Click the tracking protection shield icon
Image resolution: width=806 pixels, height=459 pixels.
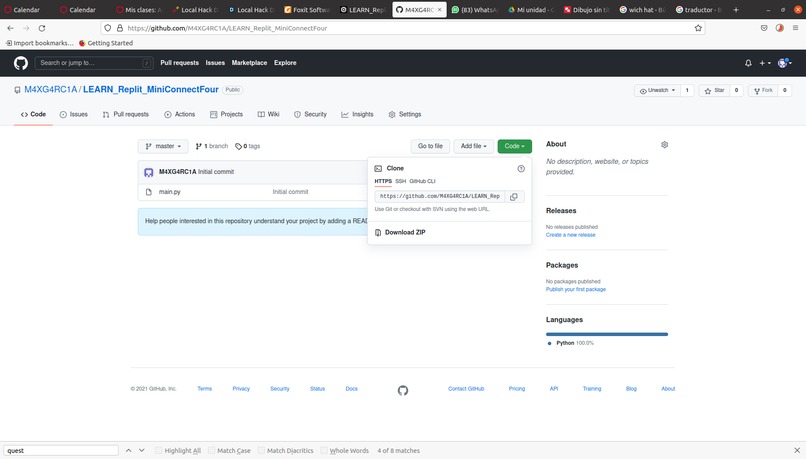pos(107,28)
